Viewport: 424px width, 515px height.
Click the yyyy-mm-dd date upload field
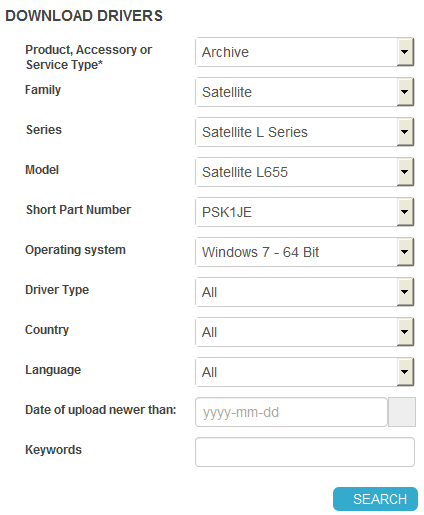click(x=291, y=412)
